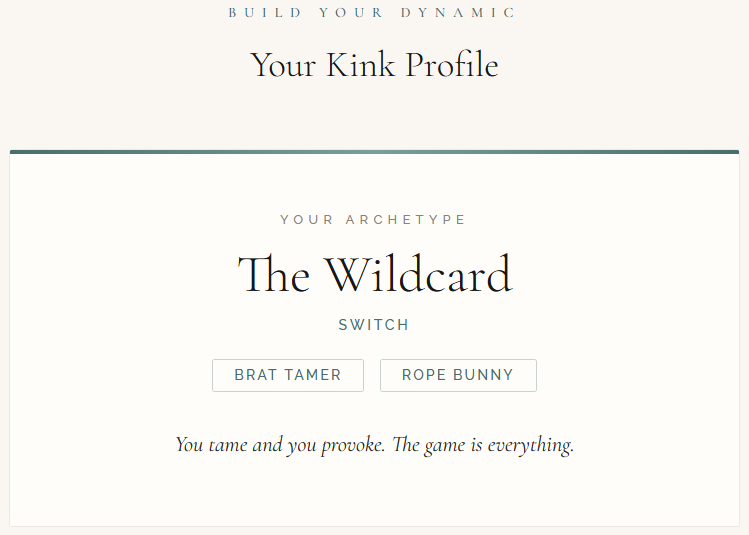Select the ROPE BUNNY tag
The image size is (749, 535).
coord(458,375)
